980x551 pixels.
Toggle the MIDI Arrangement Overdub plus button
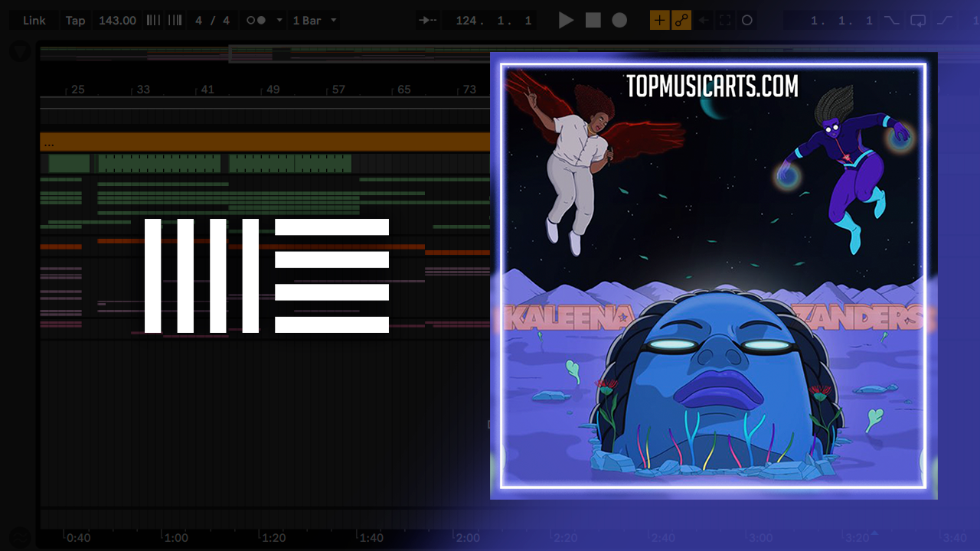[x=659, y=21]
